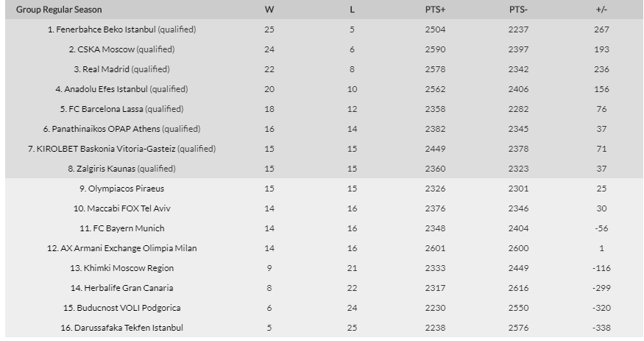Select the Group Regular Season header
The image size is (644, 341).
pyautogui.click(x=59, y=10)
